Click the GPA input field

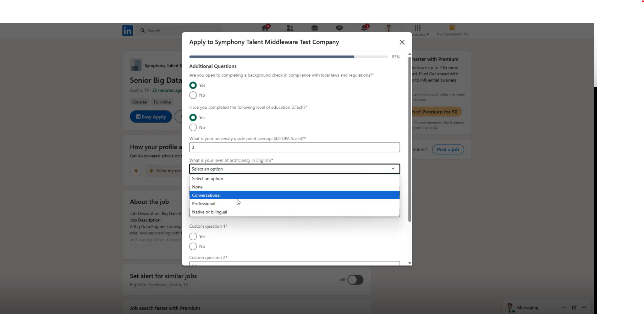pyautogui.click(x=295, y=147)
